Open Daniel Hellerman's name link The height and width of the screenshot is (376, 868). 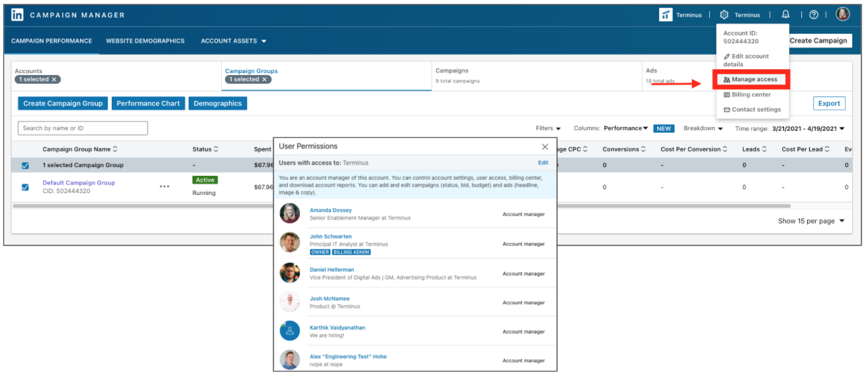coord(332,269)
